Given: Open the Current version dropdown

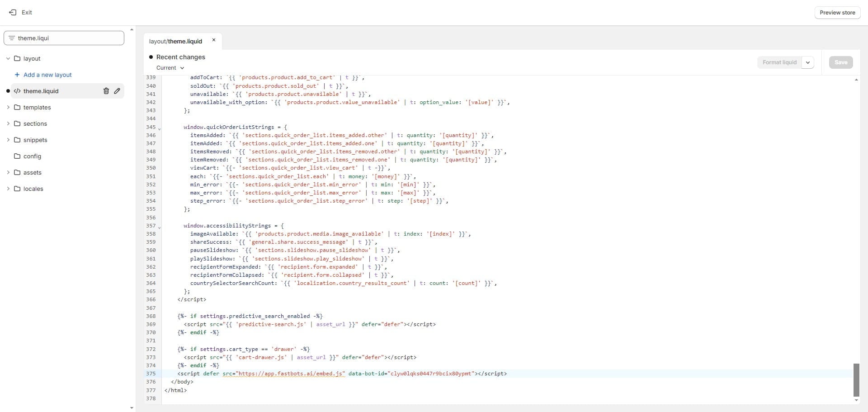Looking at the screenshot, I should [170, 68].
